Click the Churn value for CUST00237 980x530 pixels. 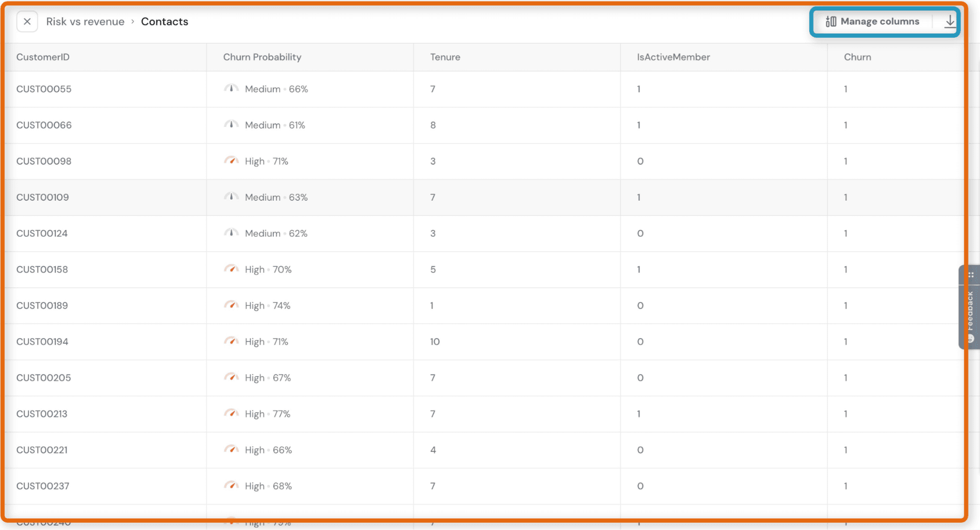pos(846,486)
